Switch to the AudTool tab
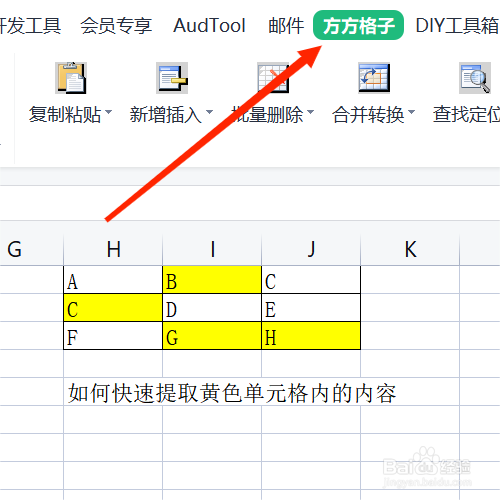This screenshot has width=500, height=500. (209, 26)
